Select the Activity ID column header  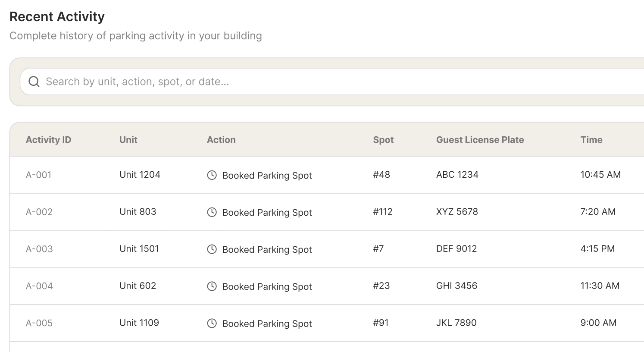tap(48, 139)
